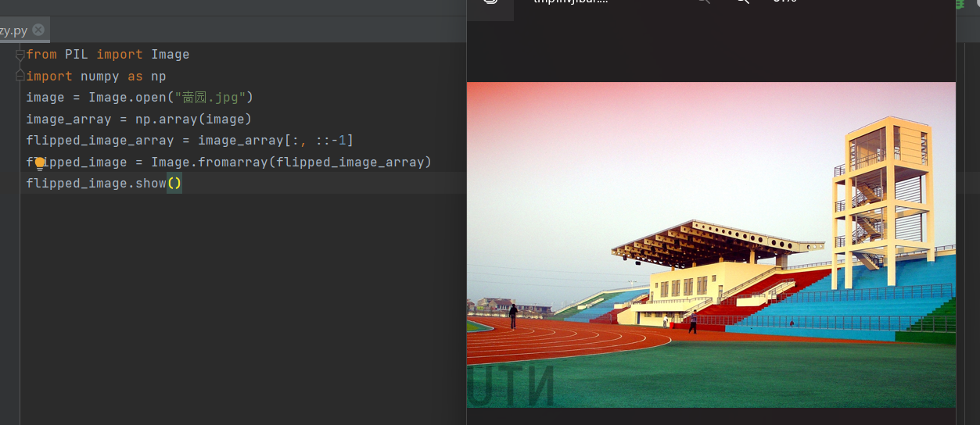Click the word 'Image' in the PIL import
The image size is (980, 425).
171,55
